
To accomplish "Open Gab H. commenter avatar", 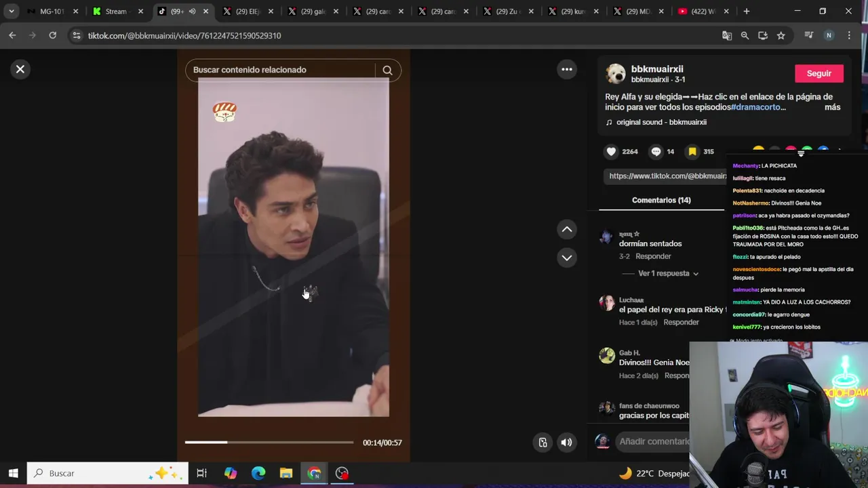I will (607, 355).
